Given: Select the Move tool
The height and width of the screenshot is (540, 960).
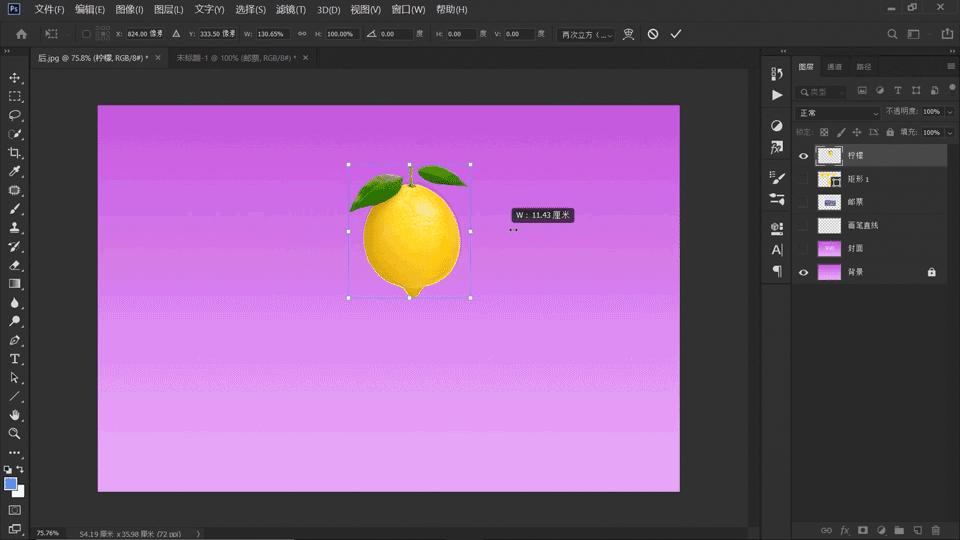Looking at the screenshot, I should coord(15,78).
